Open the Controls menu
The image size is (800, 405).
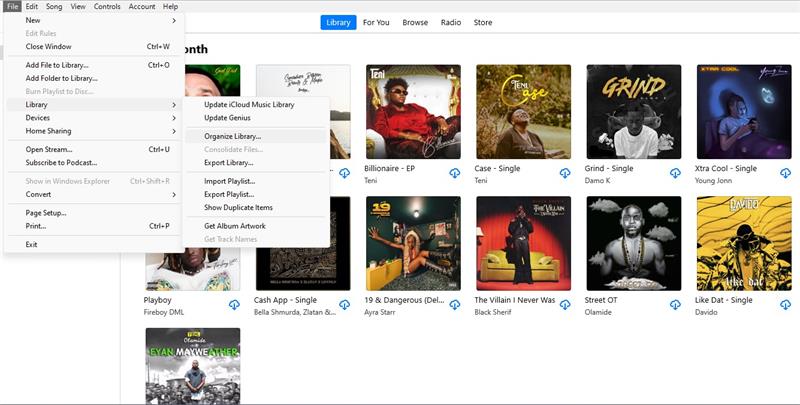(107, 7)
